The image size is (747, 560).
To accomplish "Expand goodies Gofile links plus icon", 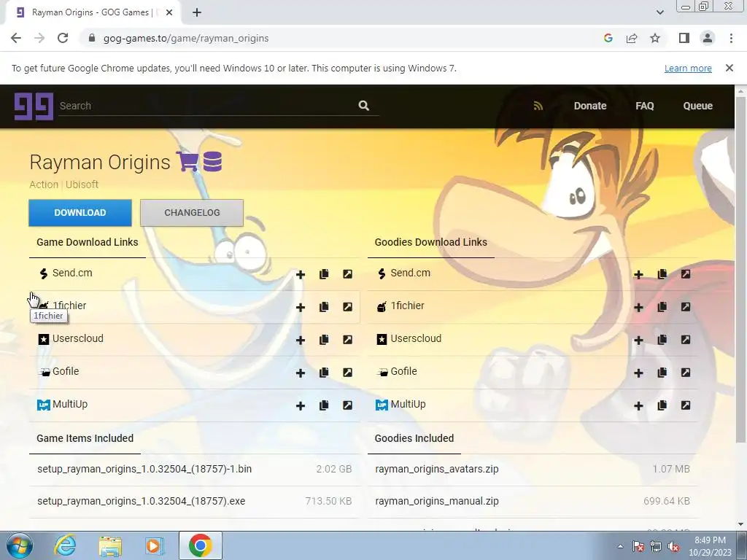I will [x=638, y=373].
